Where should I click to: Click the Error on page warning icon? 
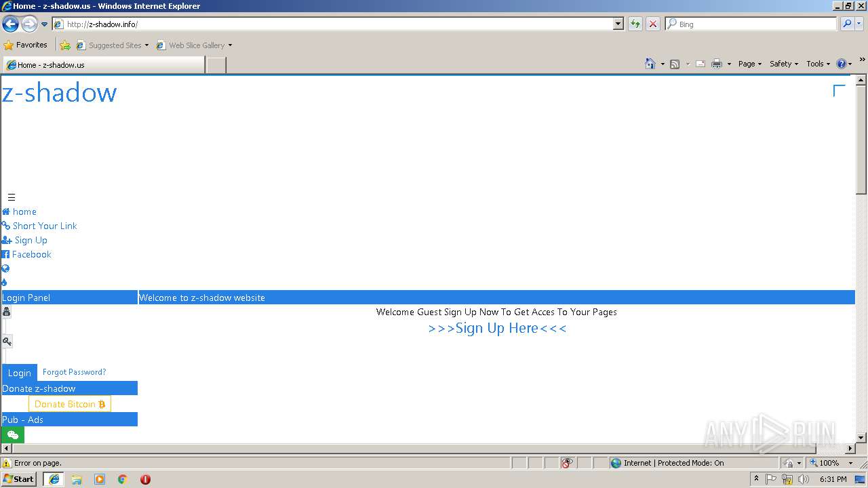pyautogui.click(x=7, y=463)
